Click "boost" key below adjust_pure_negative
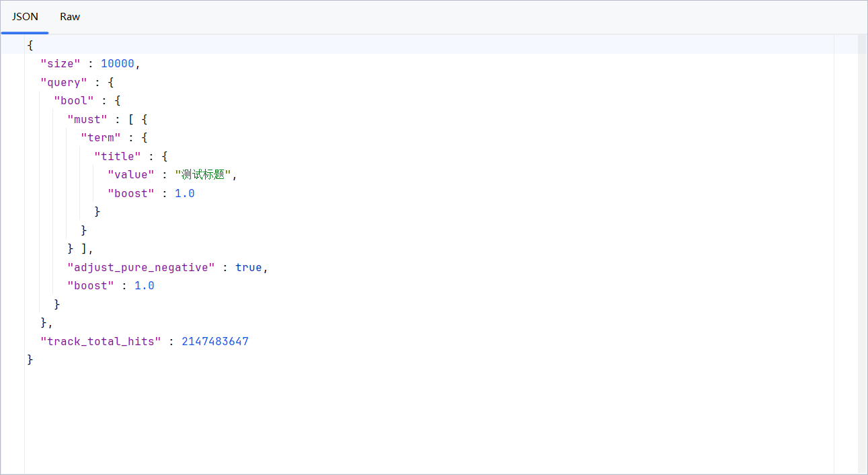The width and height of the screenshot is (868, 475). coord(91,286)
